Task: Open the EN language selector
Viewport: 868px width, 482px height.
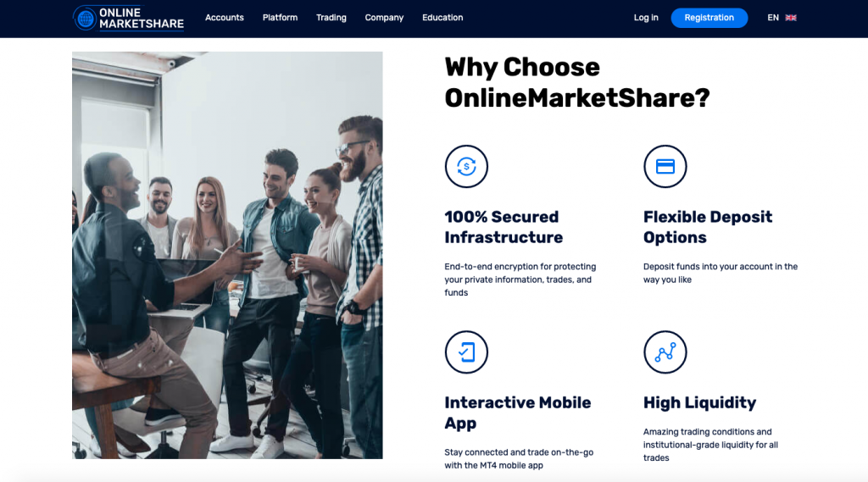Action: (773, 18)
